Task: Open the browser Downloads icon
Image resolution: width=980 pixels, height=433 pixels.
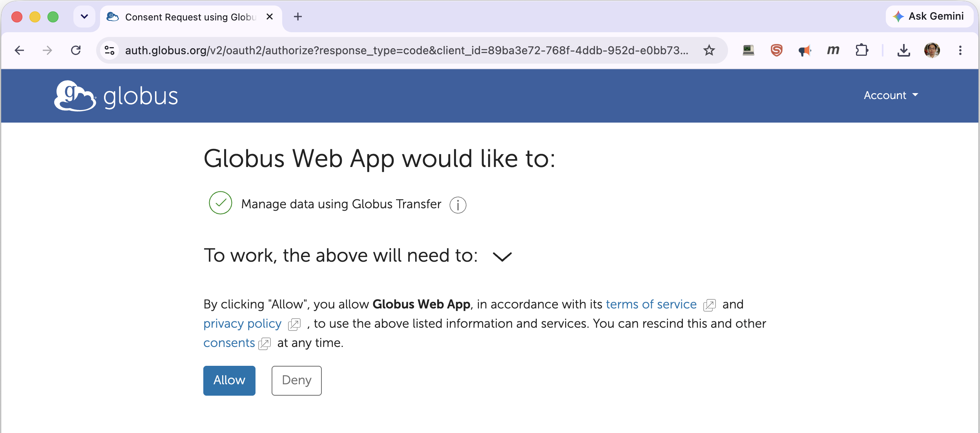Action: (903, 50)
